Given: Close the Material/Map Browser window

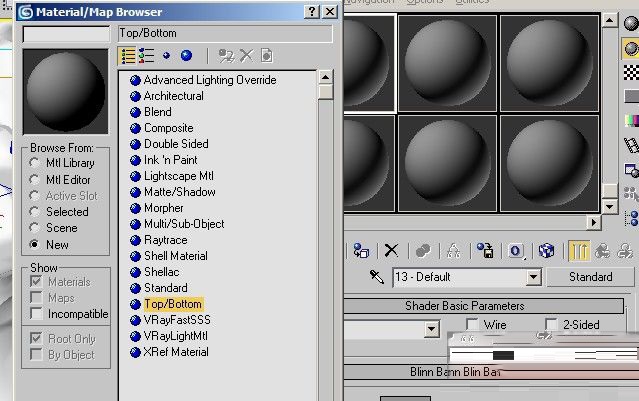Looking at the screenshot, I should tap(330, 11).
